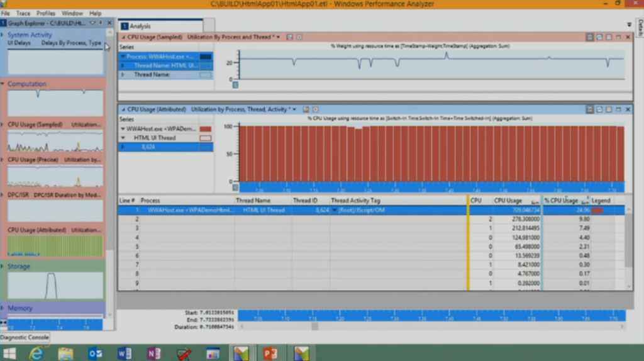Open the Diagnostic Console
644x361 pixels.
pos(25,337)
